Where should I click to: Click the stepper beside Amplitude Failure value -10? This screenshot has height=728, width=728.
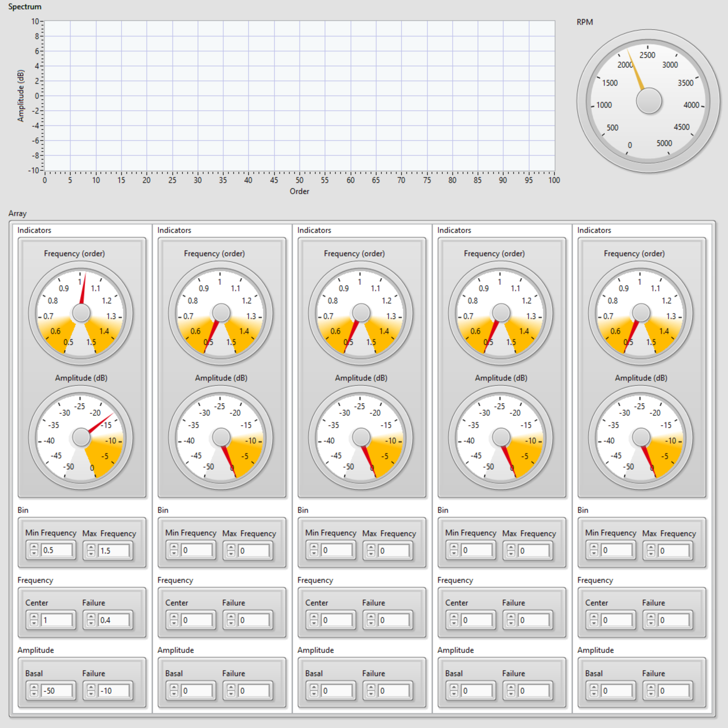tap(91, 690)
